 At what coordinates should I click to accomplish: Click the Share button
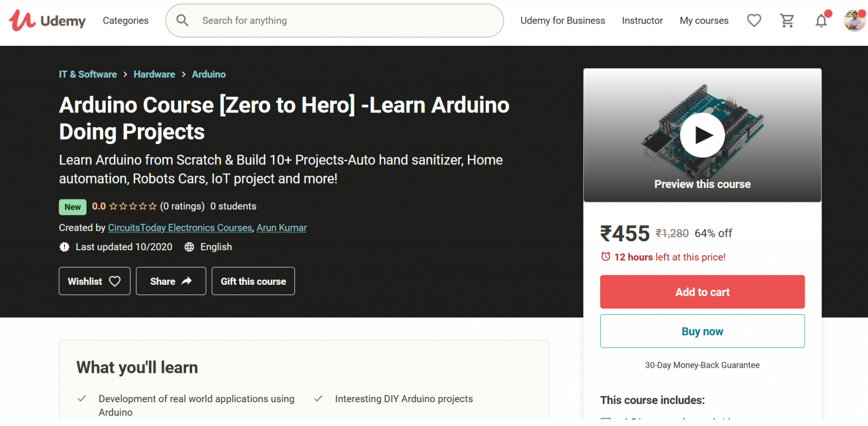[x=171, y=281]
